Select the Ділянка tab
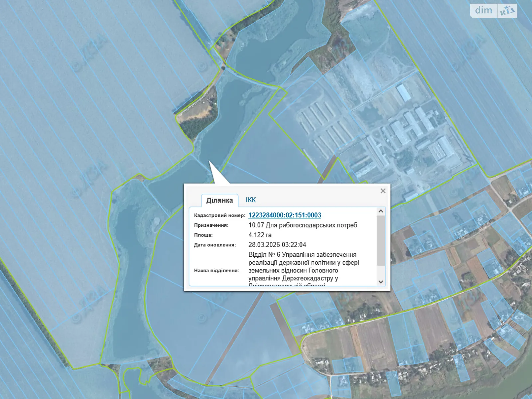The height and width of the screenshot is (399, 532). (x=219, y=200)
